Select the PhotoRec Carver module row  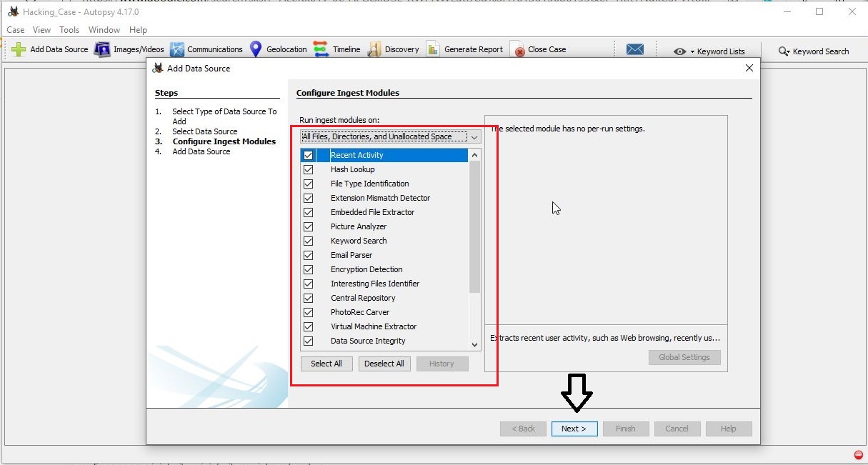[384, 312]
